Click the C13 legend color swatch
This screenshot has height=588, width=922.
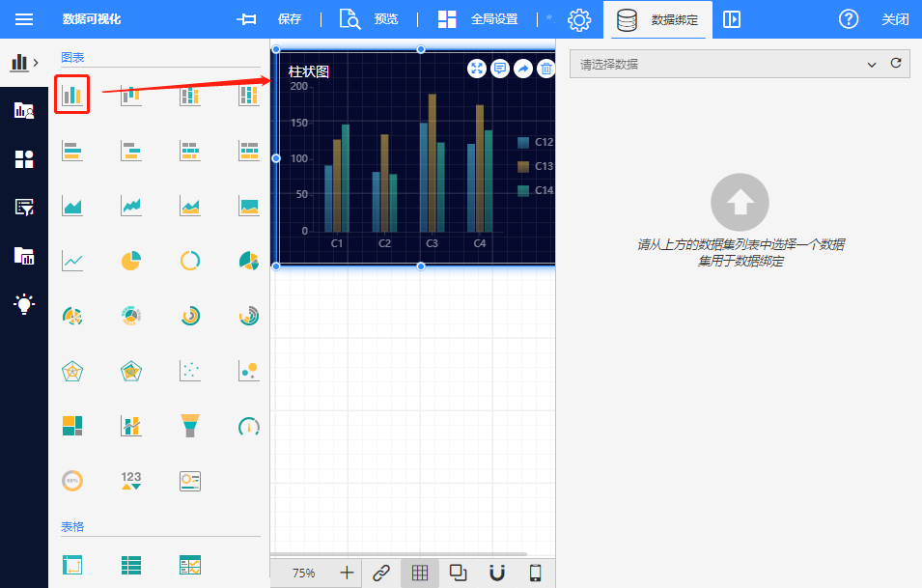[523, 166]
